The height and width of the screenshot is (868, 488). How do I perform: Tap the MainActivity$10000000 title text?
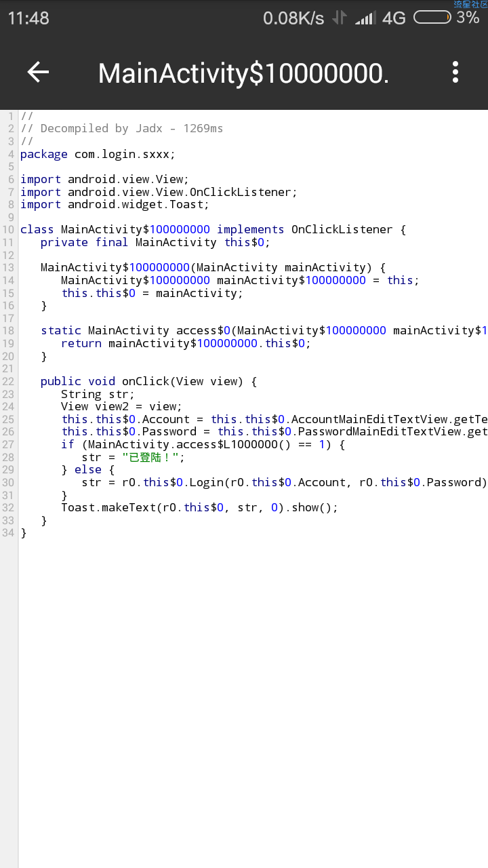[243, 73]
